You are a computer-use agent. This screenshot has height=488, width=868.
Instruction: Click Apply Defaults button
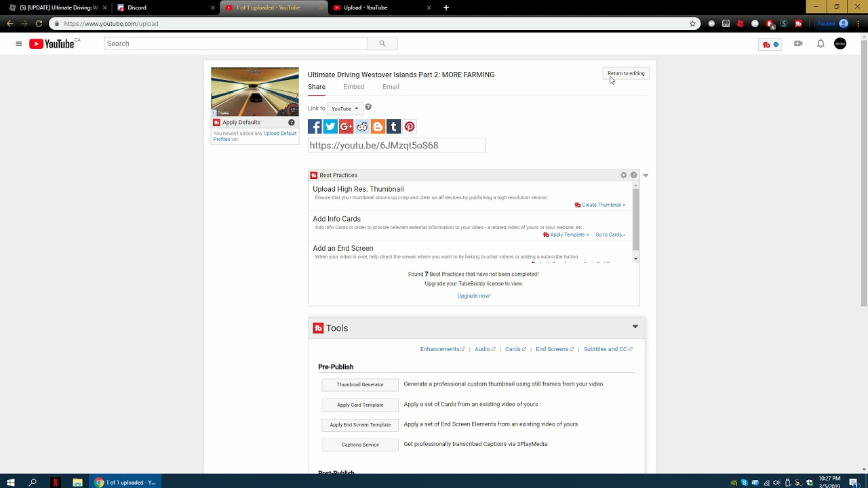pos(255,123)
